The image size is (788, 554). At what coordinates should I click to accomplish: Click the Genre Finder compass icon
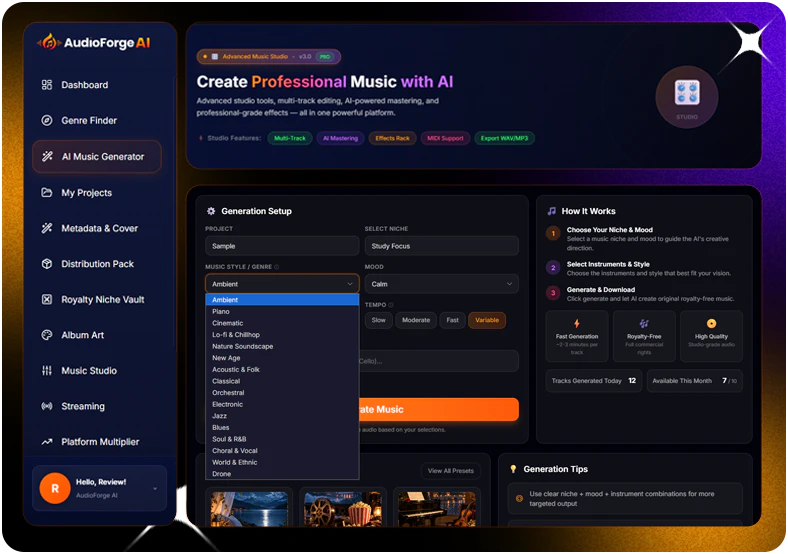(47, 120)
